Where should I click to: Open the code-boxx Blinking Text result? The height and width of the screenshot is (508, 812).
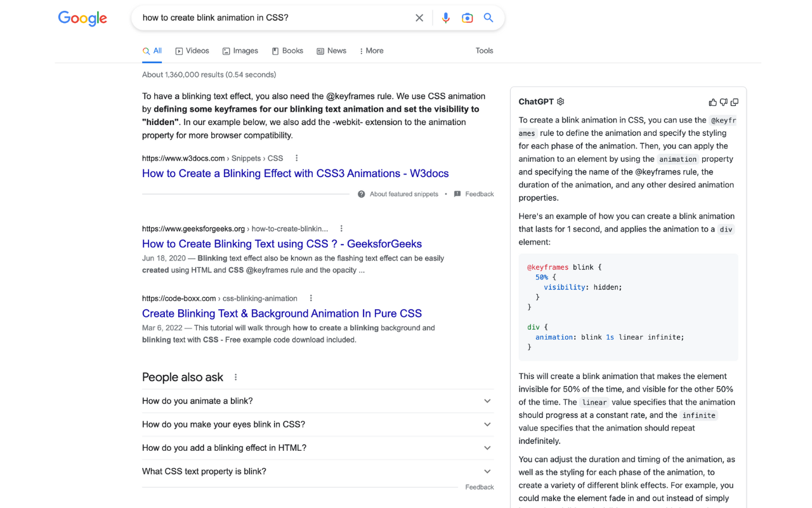click(x=282, y=314)
